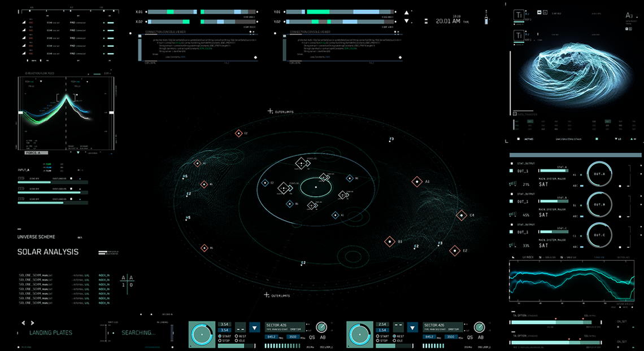Click the round knob in the 2.54 sector panel
The image size is (644, 351).
[x=479, y=327]
